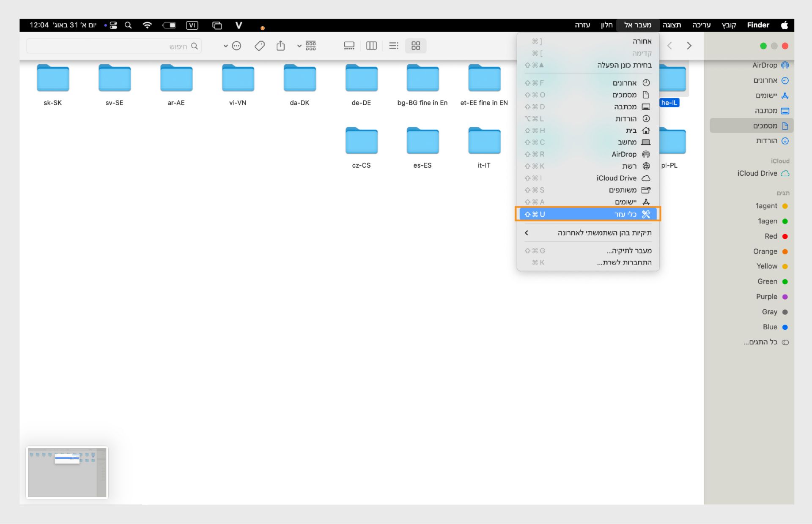Open the Finder menu bar item
Image resolution: width=812 pixels, height=524 pixels.
[x=758, y=25]
